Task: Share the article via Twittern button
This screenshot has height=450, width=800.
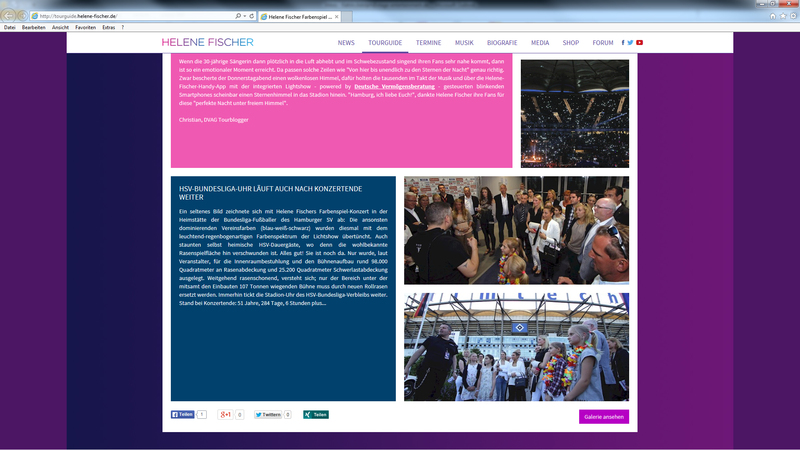Action: coord(267,414)
